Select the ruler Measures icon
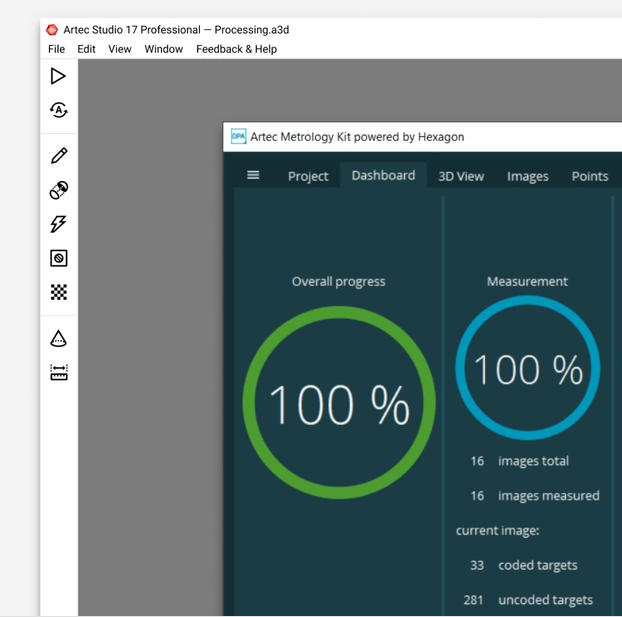622x617 pixels. 59,373
